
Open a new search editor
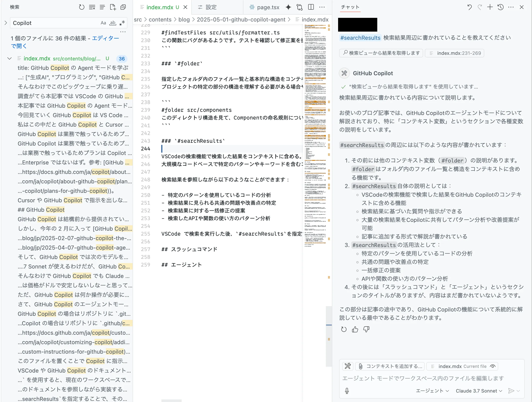tap(113, 7)
